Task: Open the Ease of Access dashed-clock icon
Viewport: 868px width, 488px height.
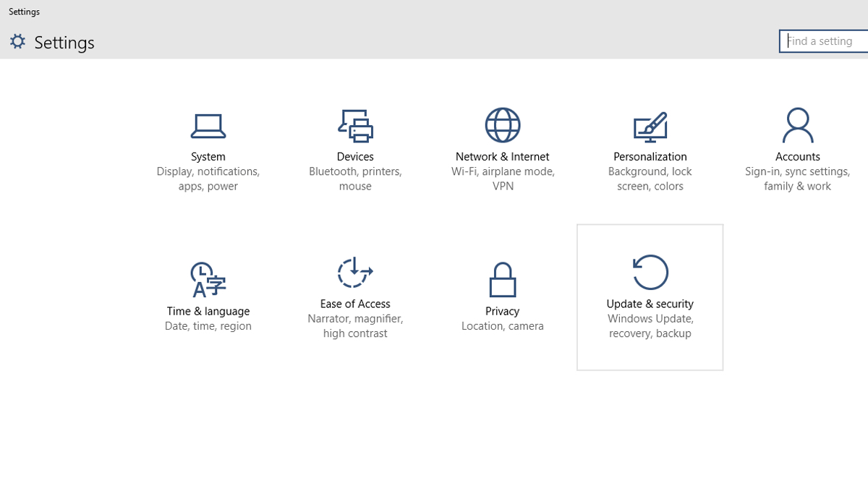Action: (x=355, y=273)
